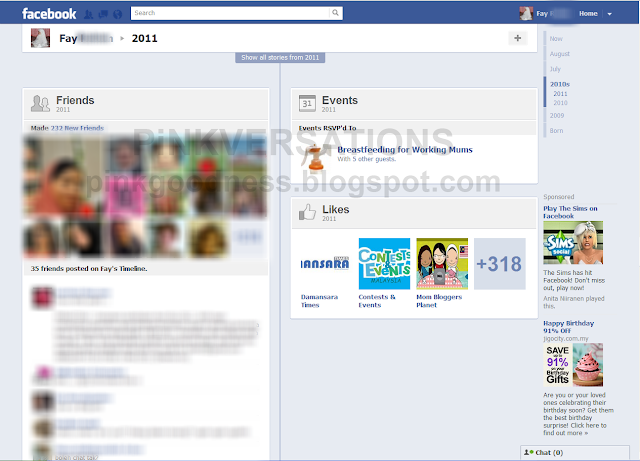640x461 pixels.
Task: Show the +318 more likes tile
Action: coord(500,264)
